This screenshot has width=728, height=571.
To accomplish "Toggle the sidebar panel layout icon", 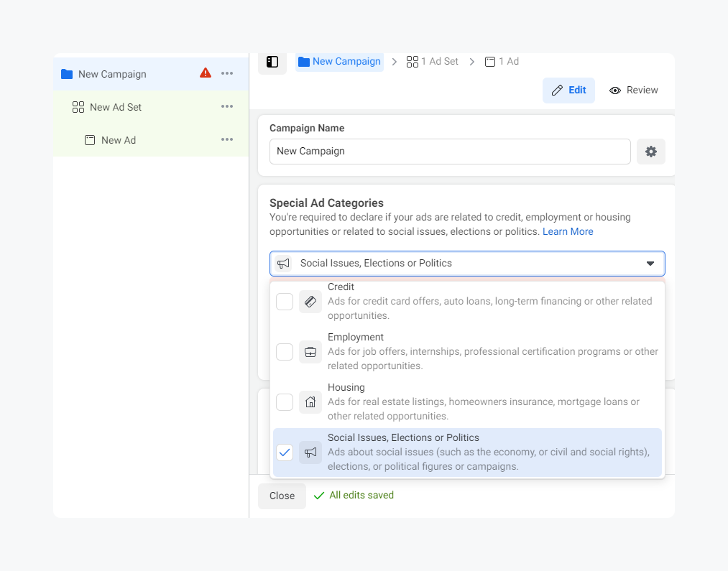I will tap(272, 62).
